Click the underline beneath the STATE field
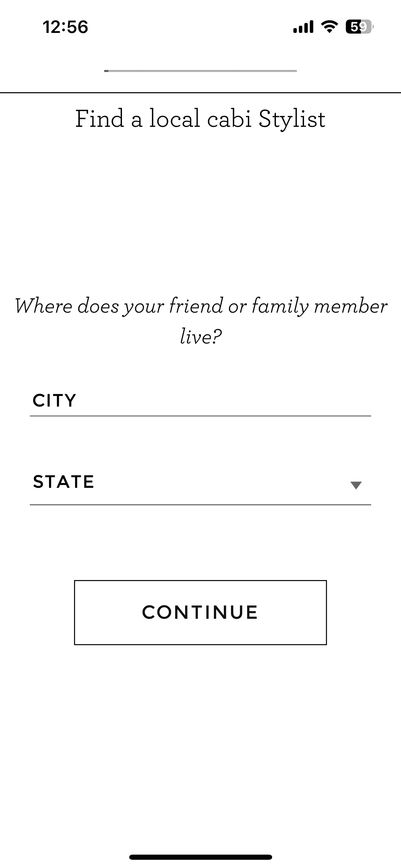This screenshot has width=401, height=868. tap(200, 505)
